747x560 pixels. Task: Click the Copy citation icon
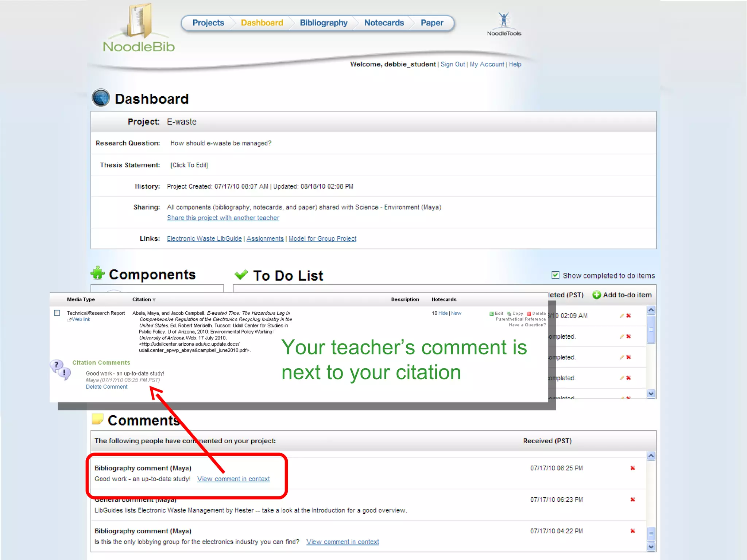coord(509,314)
